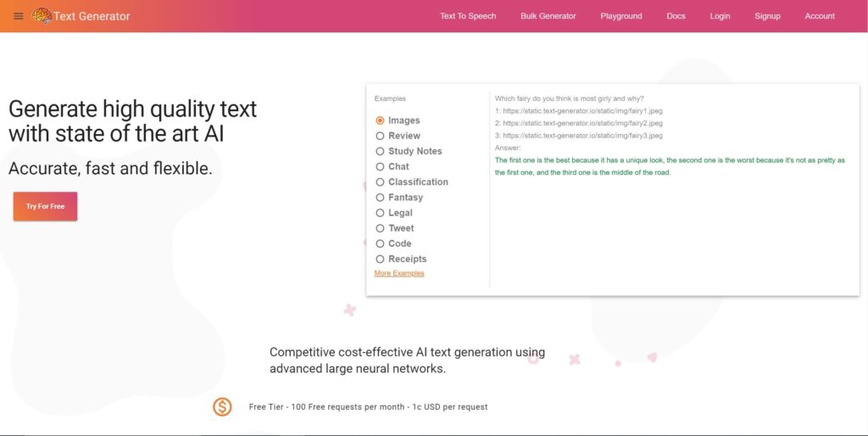
Task: Choose the Legal example option
Action: (380, 213)
